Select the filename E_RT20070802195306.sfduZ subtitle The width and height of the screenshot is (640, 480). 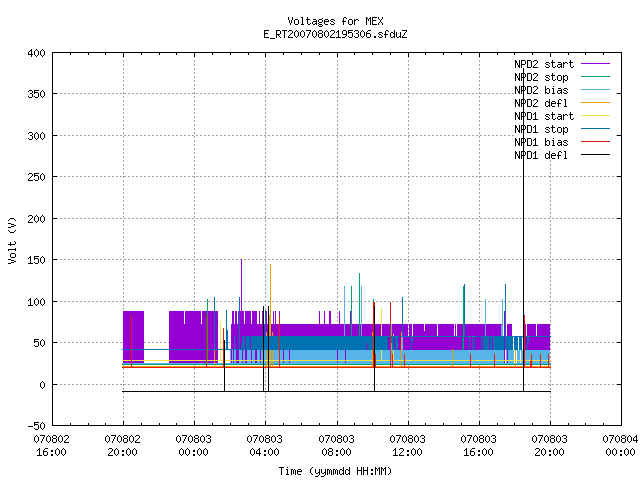click(335, 34)
